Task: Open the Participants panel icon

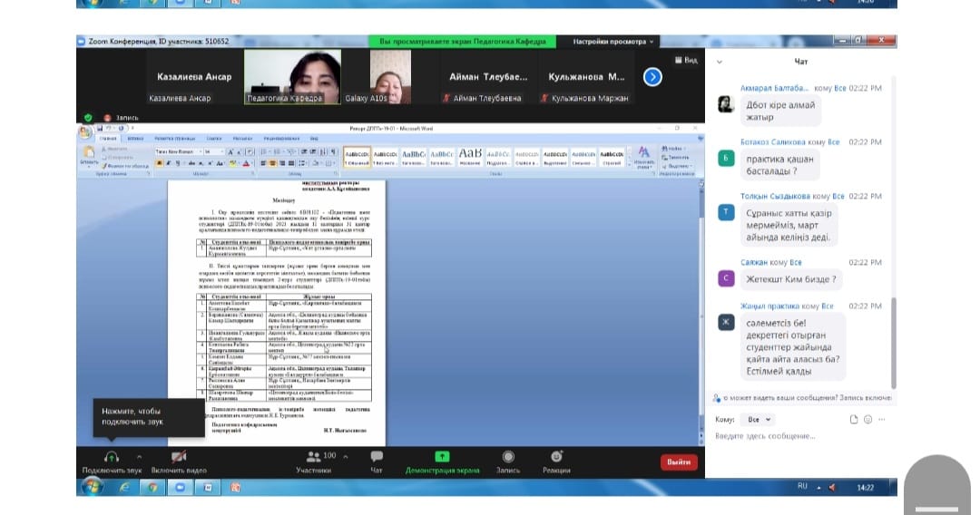Action: [x=314, y=456]
